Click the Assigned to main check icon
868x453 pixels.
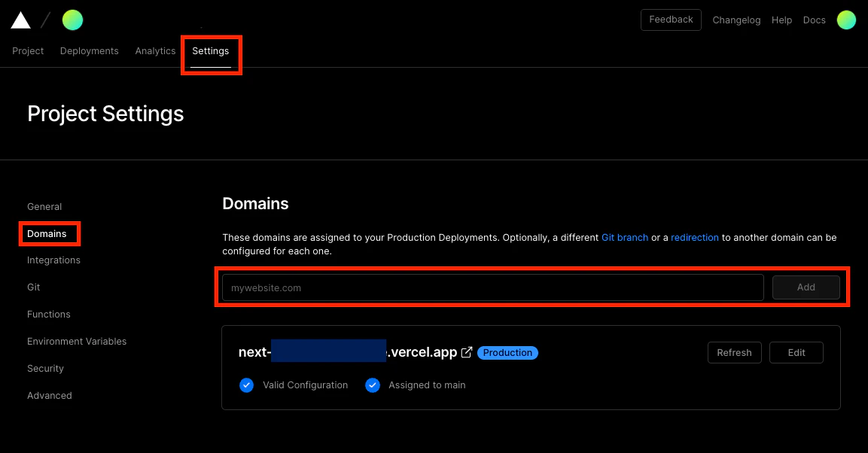[373, 385]
